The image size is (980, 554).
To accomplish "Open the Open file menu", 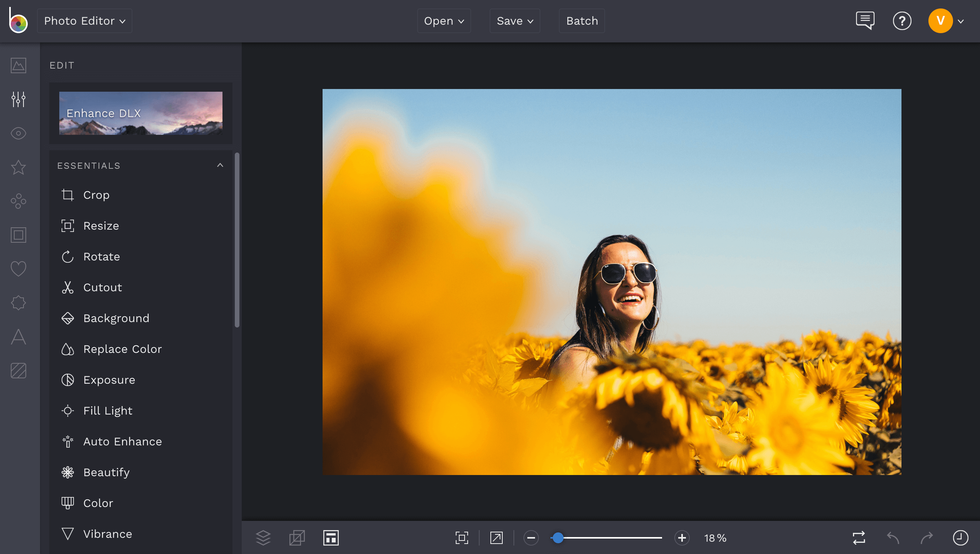I will 444,21.
